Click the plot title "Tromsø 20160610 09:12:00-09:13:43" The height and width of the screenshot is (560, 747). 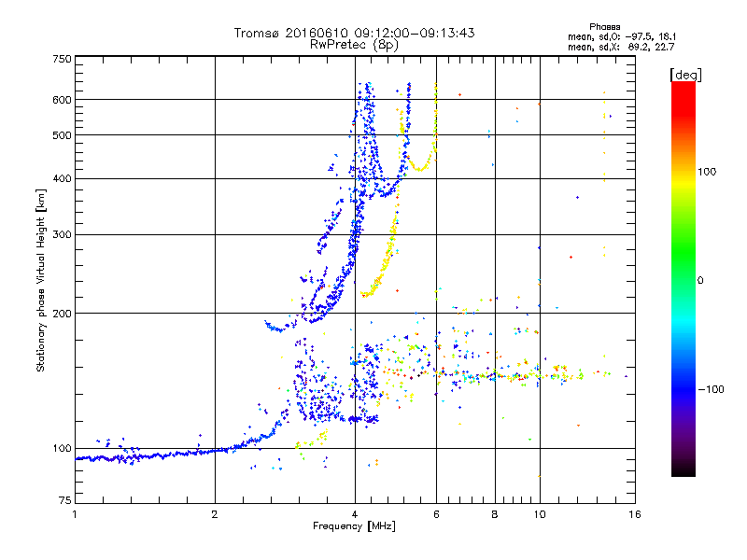[355, 33]
